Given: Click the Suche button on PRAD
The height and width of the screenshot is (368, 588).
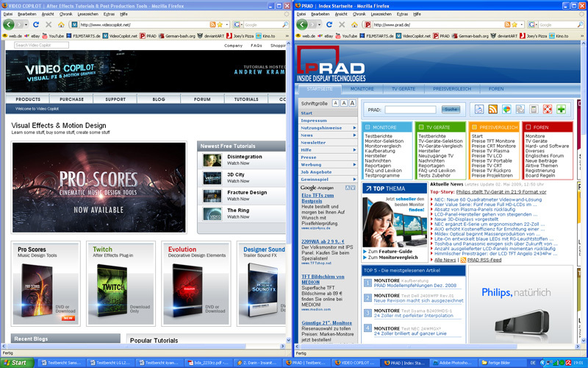Looking at the screenshot, I should pyautogui.click(x=451, y=110).
